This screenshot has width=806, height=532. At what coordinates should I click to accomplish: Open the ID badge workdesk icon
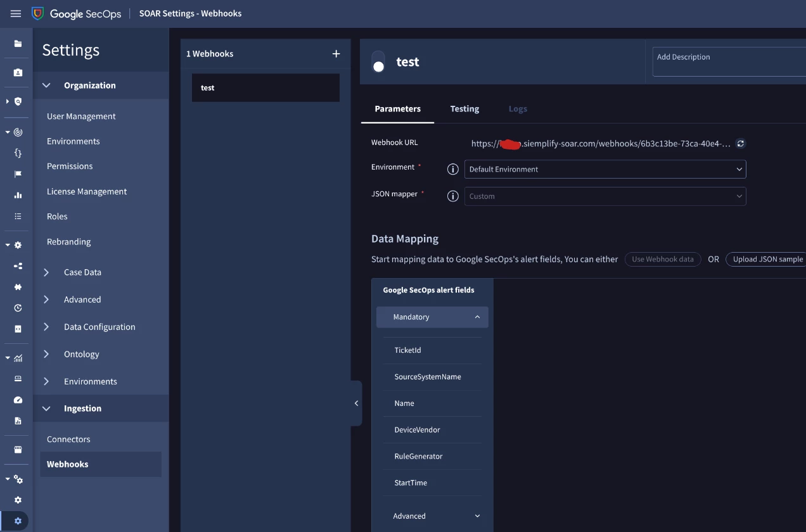point(18,73)
